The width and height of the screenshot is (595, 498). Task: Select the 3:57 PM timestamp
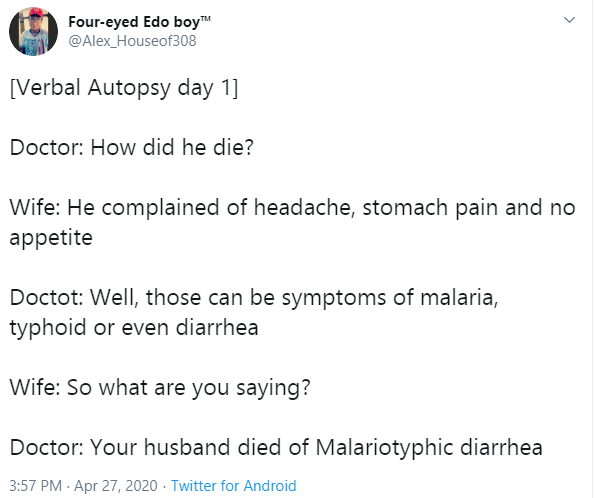coord(35,485)
